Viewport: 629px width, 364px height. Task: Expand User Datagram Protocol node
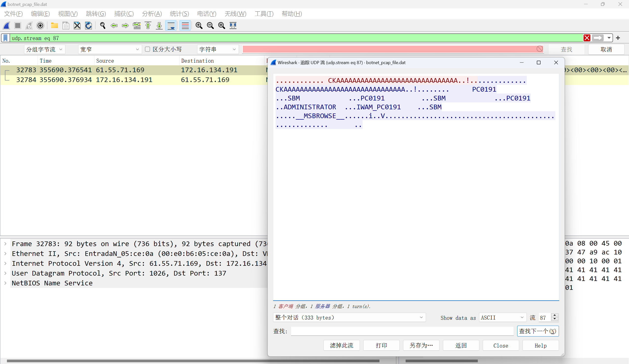coord(5,273)
